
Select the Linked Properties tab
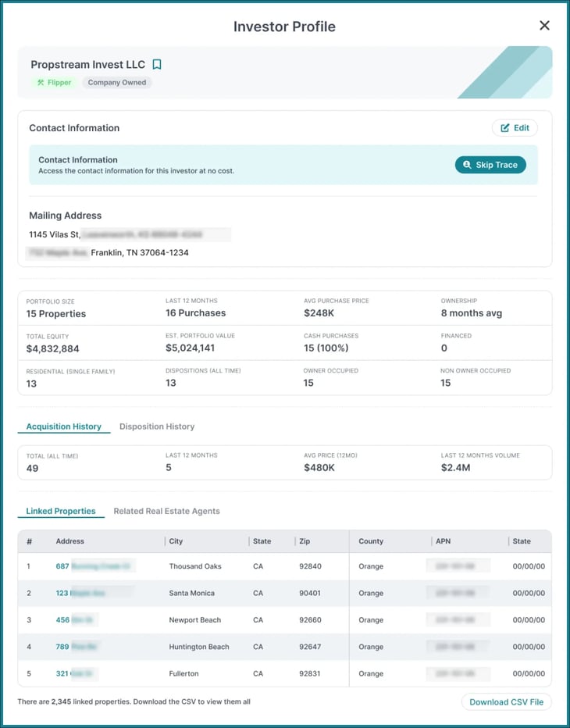[x=61, y=511]
